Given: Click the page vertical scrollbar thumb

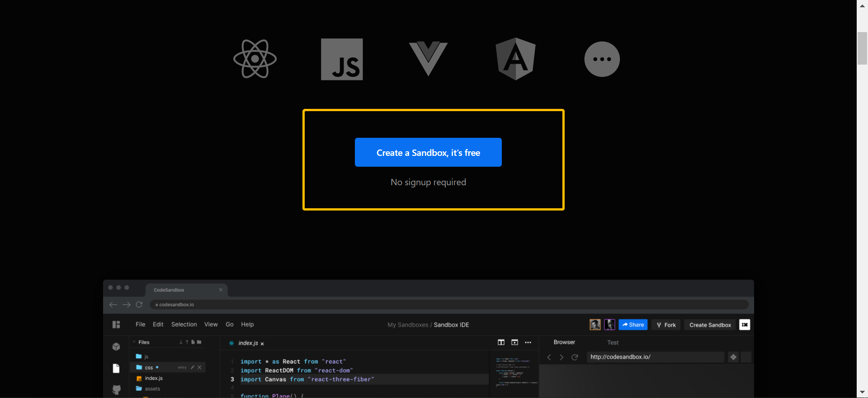Looking at the screenshot, I should pyautogui.click(x=862, y=48).
